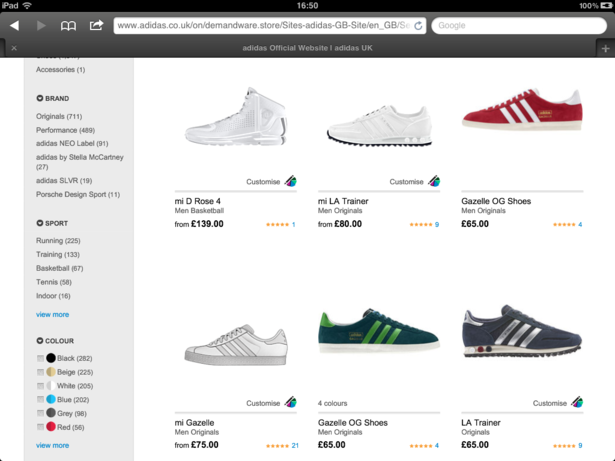Close the adidas tab with the X
Viewport: 615px width, 461px height.
tap(14, 48)
